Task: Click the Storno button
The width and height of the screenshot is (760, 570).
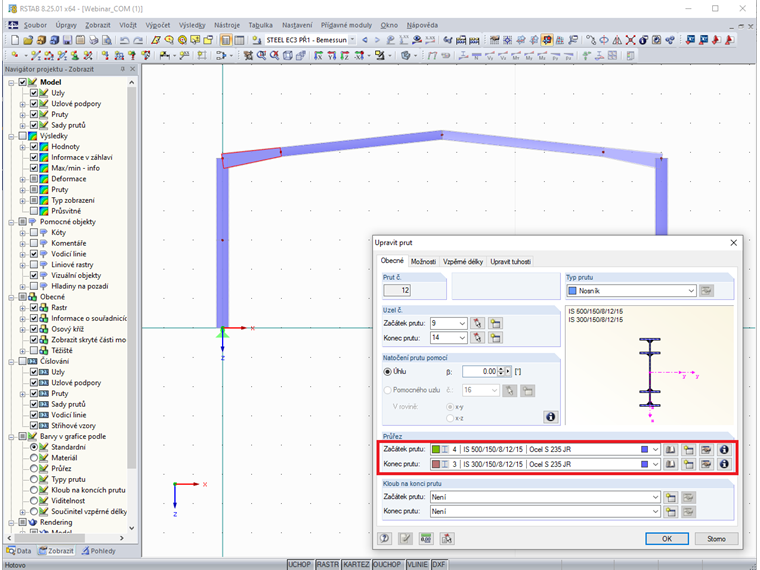Action: click(x=716, y=538)
